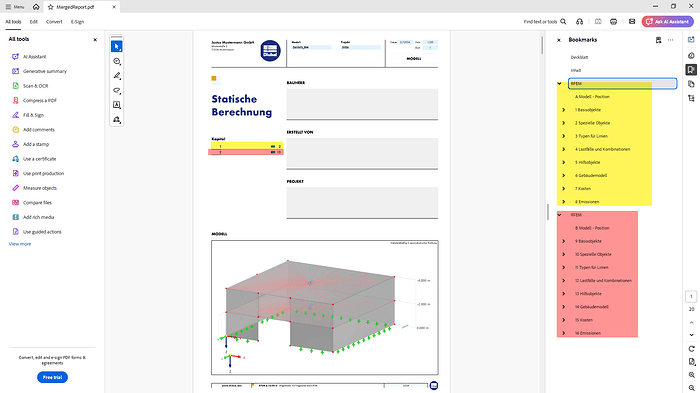Expand the 1 Basisobjekte bookmark

564,110
